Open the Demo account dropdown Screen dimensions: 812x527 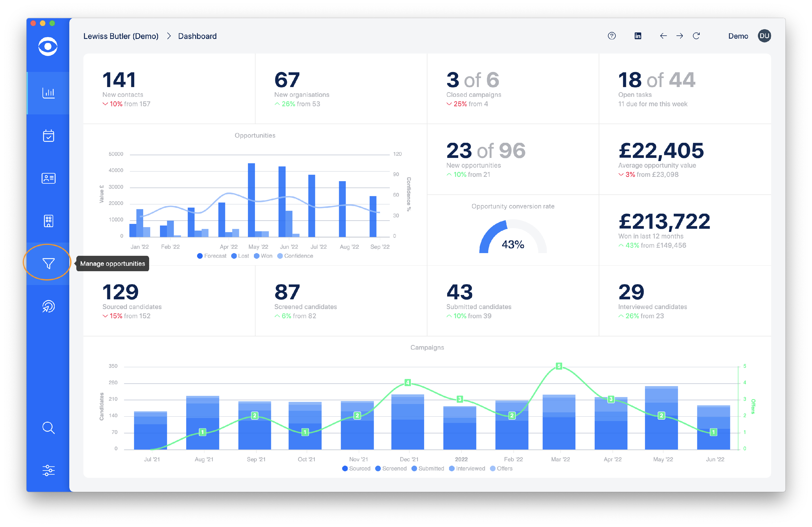[x=738, y=36]
